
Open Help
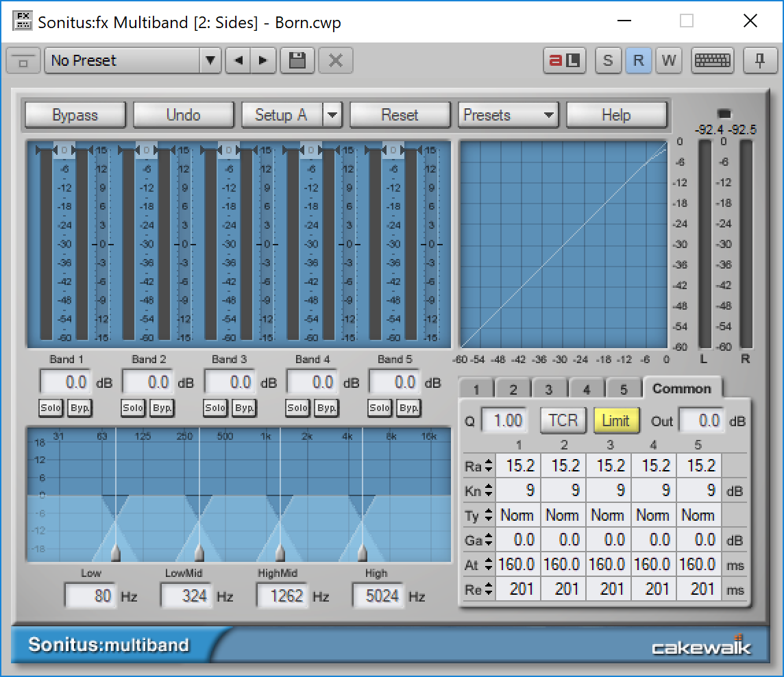(x=616, y=114)
